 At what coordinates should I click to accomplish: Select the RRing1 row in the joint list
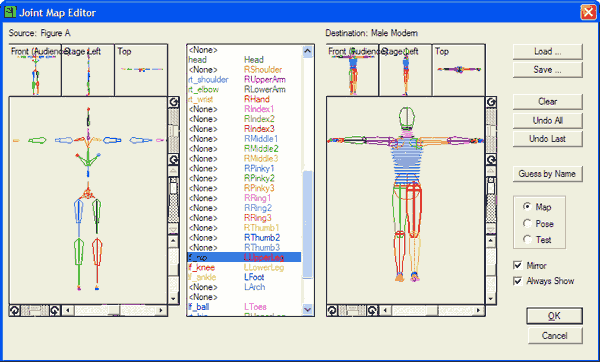click(x=244, y=198)
